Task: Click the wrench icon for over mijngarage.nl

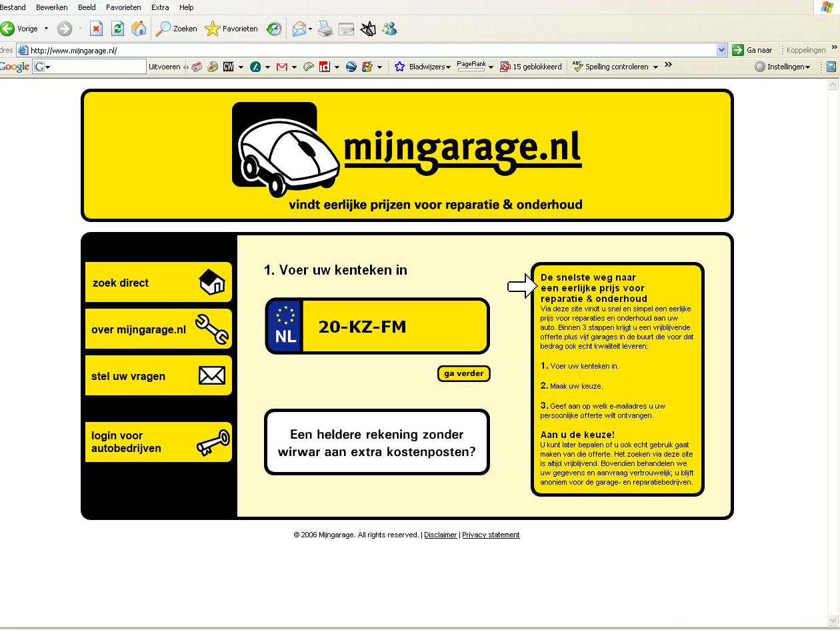Action: 212,329
